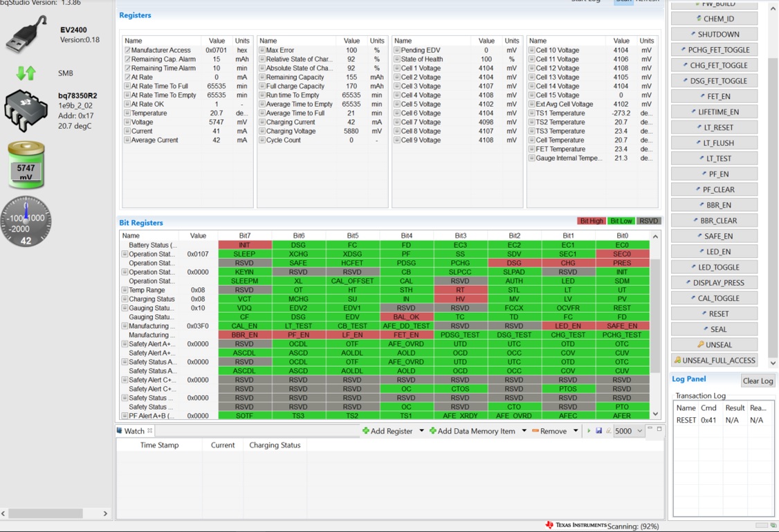Toggle Pending EDV checkbox
Screen dimensions: 779x532
click(x=397, y=51)
